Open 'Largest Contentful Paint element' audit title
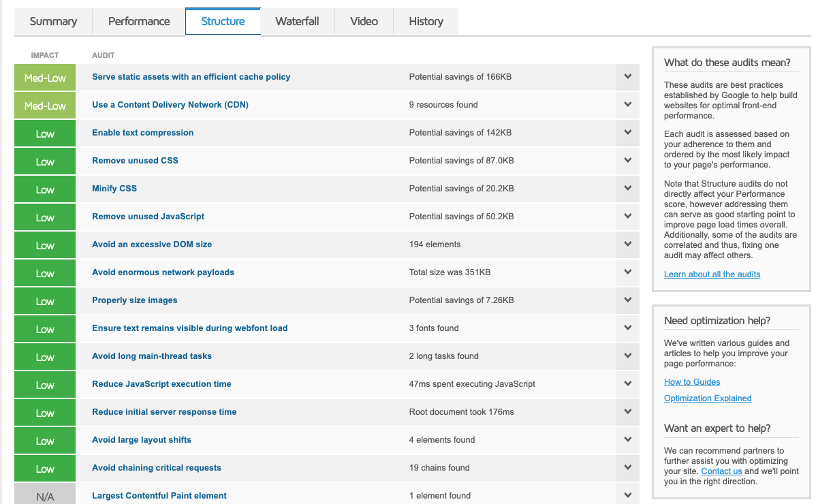Viewport: 818px width, 504px height. pos(159,496)
